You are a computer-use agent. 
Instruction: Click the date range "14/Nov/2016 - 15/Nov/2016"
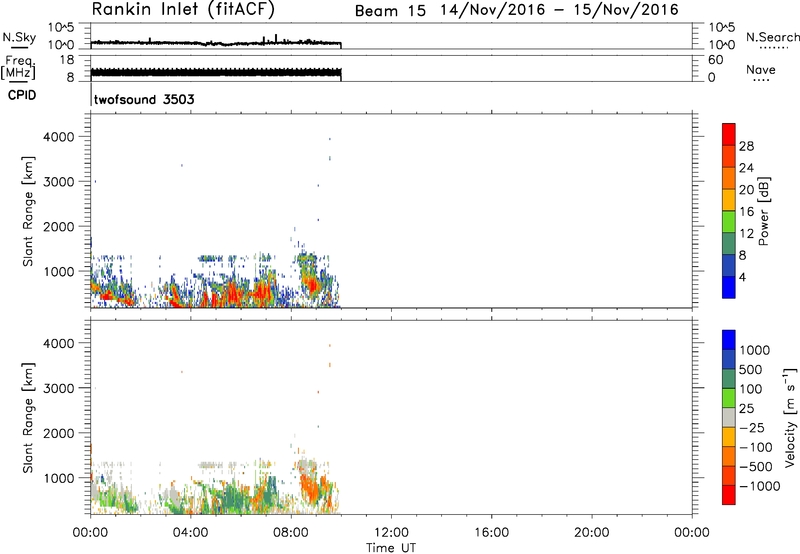pos(560,10)
